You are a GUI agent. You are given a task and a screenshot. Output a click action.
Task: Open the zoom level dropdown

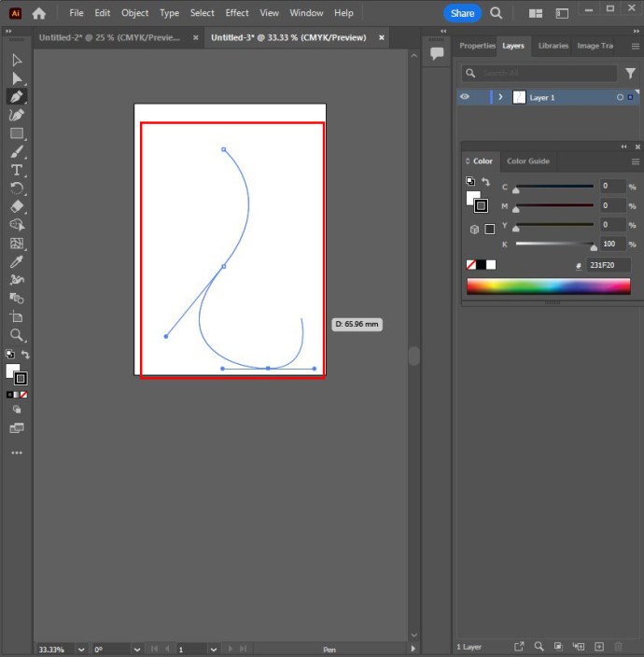tap(81, 649)
